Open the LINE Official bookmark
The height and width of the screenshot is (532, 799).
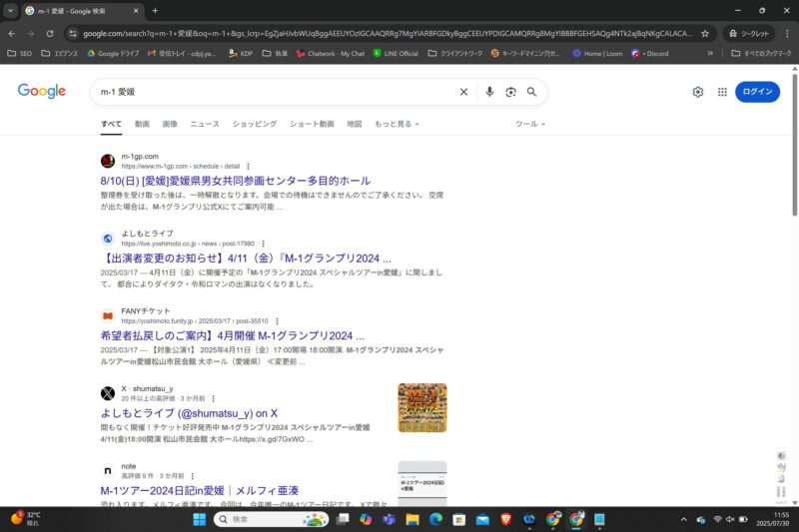click(x=396, y=54)
